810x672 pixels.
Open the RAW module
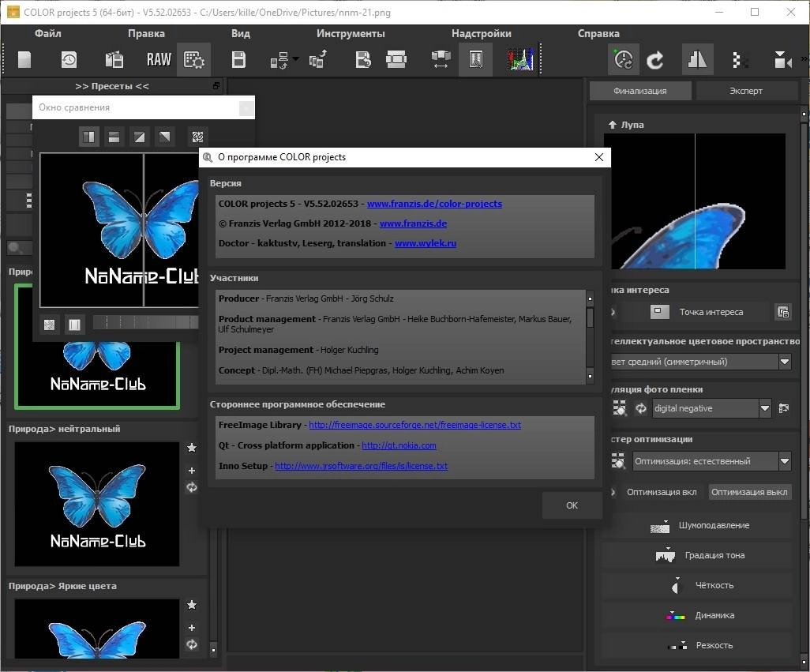point(159,60)
